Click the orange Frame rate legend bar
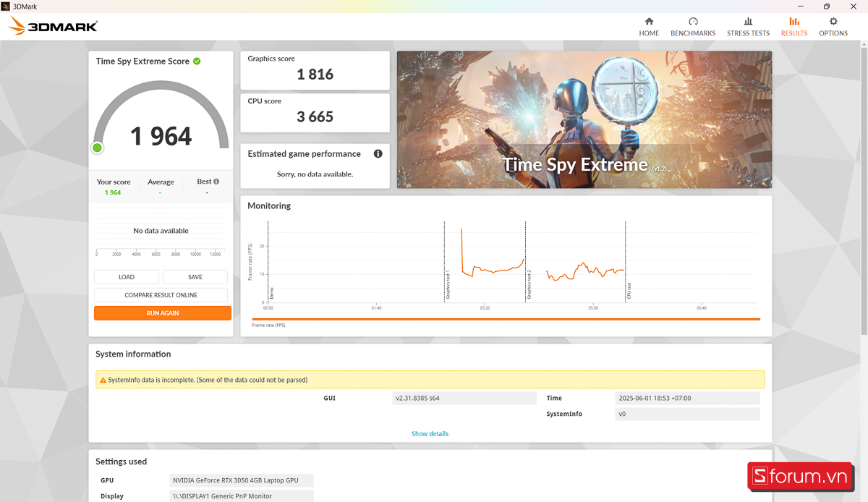868x502 pixels. 506,319
